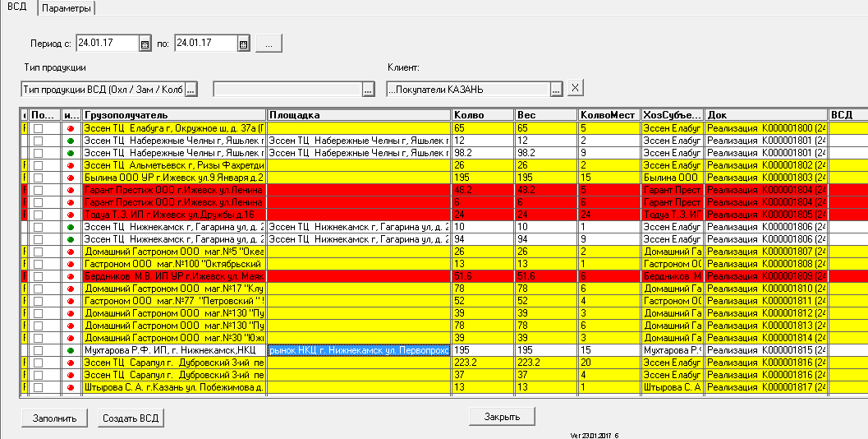Click the Закрыть button
The image size is (868, 439).
pyautogui.click(x=502, y=417)
